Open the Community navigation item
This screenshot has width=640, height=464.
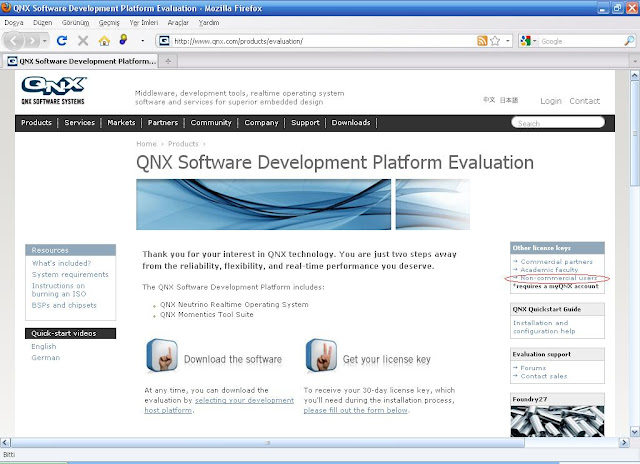211,122
